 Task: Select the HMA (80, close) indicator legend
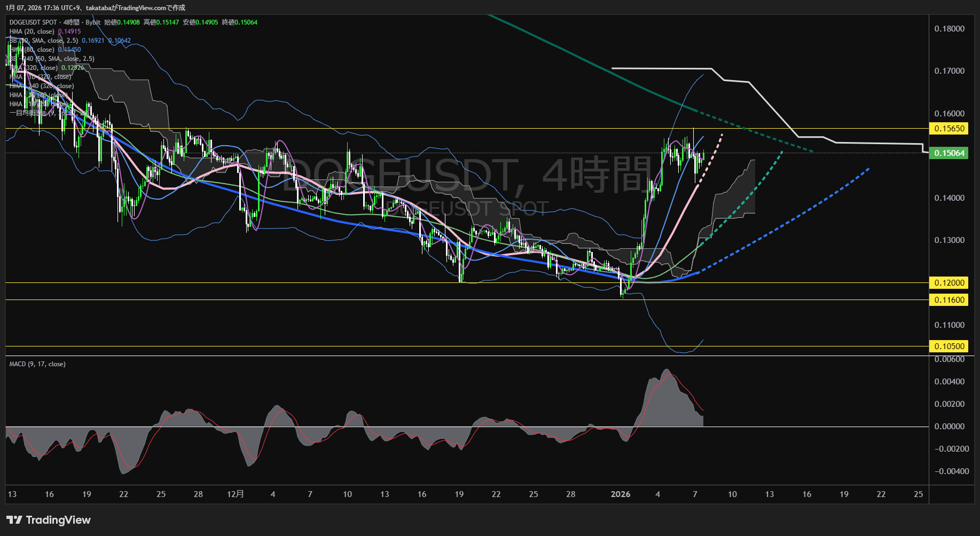[33, 50]
